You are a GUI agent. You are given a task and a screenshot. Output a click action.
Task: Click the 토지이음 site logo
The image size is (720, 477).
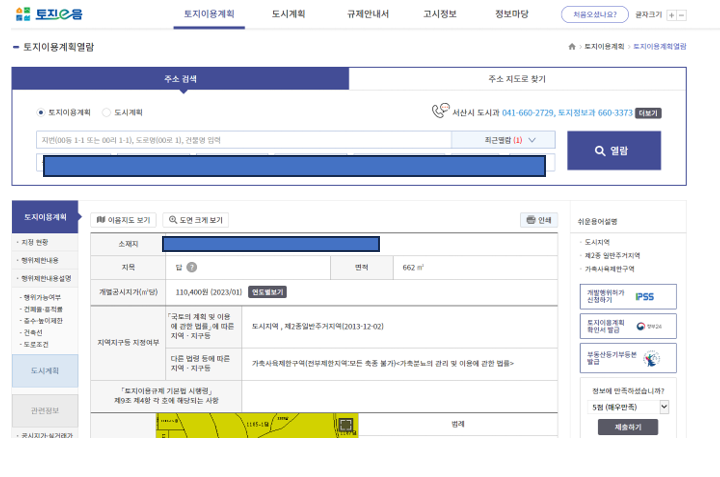49,14
